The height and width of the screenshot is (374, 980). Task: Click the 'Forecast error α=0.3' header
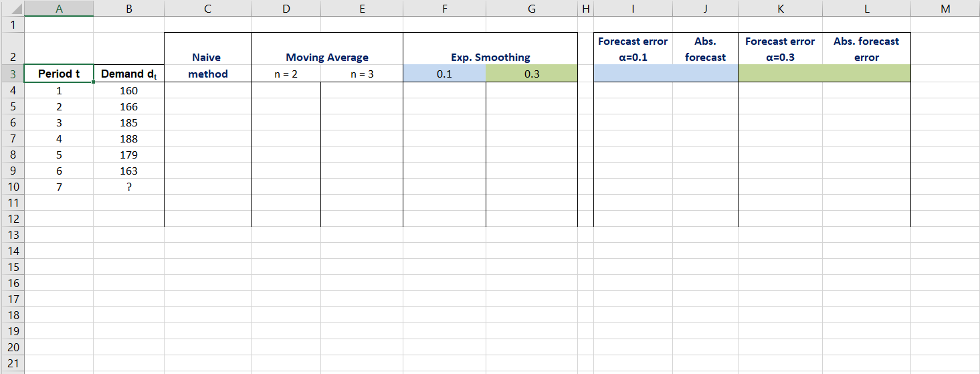pos(780,49)
